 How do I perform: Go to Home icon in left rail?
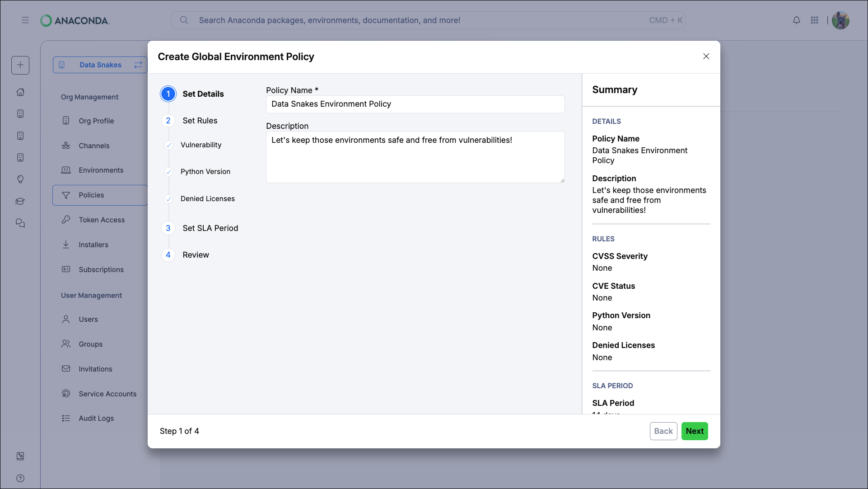pos(20,92)
